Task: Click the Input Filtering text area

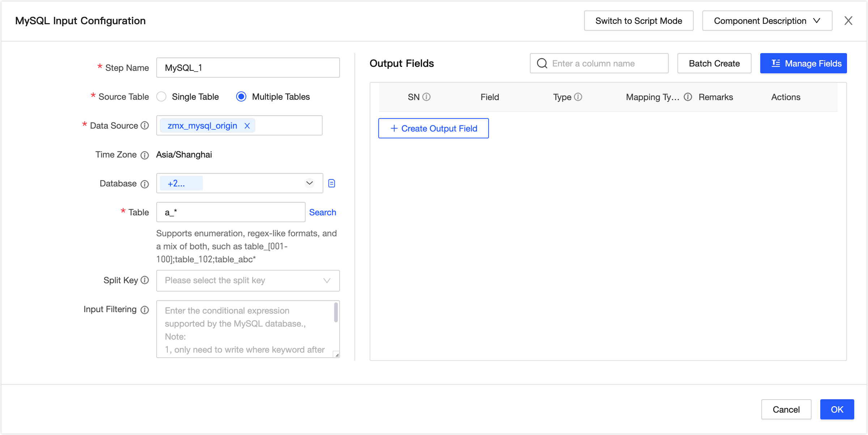Action: [x=248, y=329]
